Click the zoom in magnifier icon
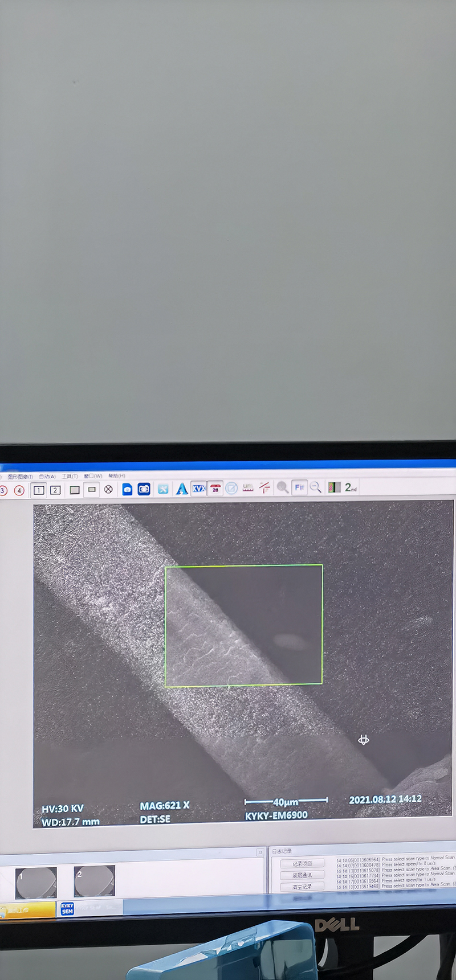The width and height of the screenshot is (456, 980). click(283, 487)
